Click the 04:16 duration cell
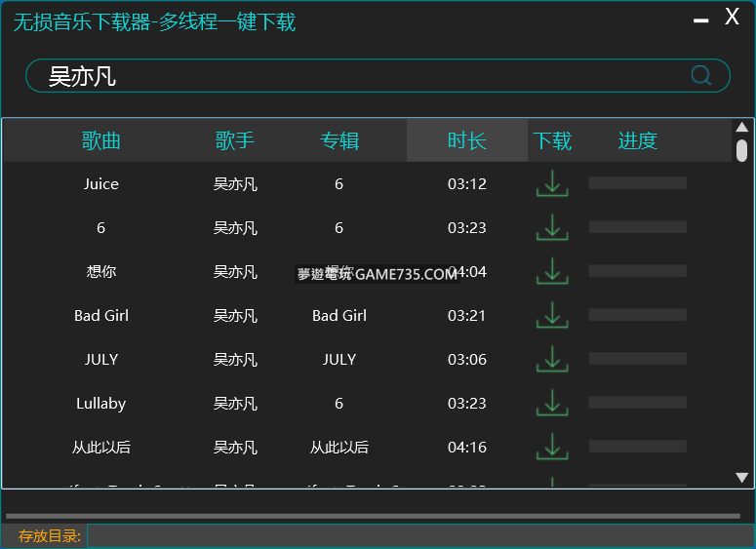The image size is (756, 549). click(466, 447)
